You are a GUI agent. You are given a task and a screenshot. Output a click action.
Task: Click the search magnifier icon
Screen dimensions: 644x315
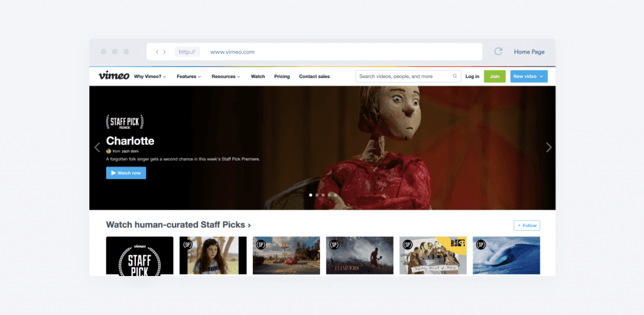[x=455, y=76]
